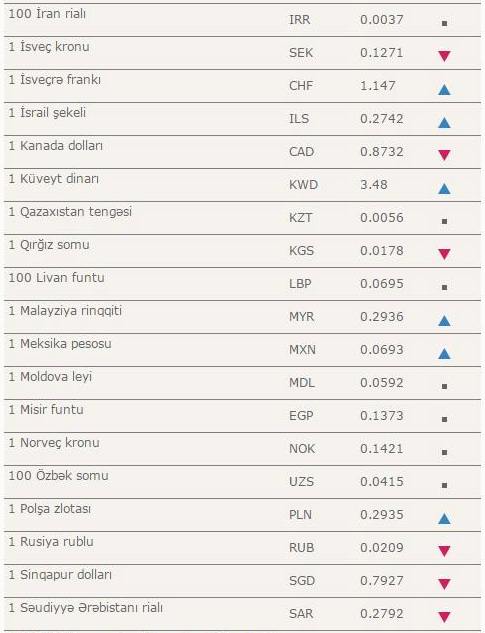Click the blue up arrow for CHF

[x=444, y=89]
